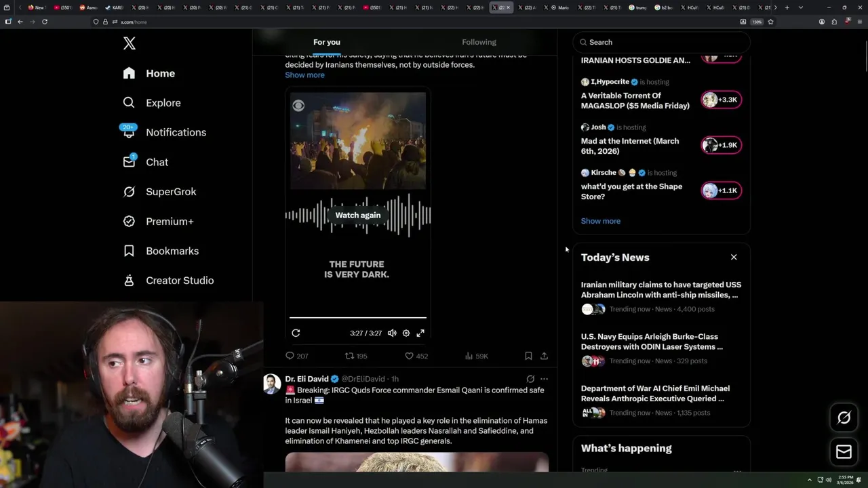Screen dimensions: 868x488
Task: Open Notifications with the 20+ badge
Action: click(x=163, y=132)
